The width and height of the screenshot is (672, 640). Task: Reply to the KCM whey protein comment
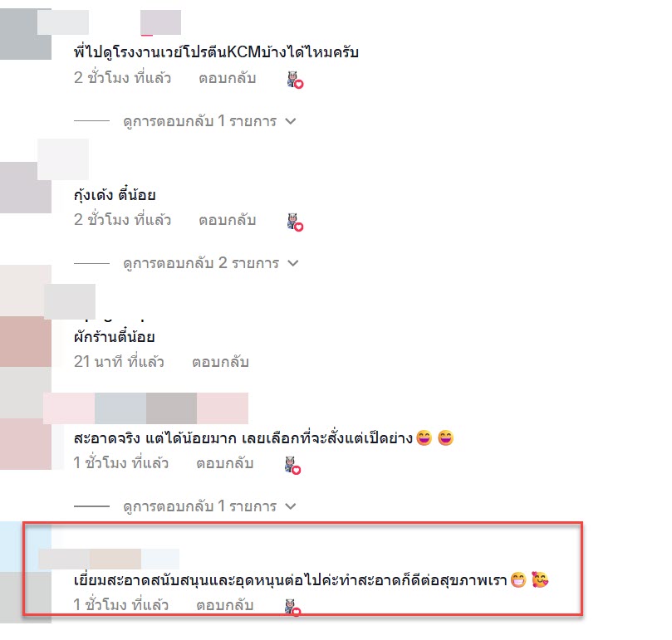coord(227,78)
